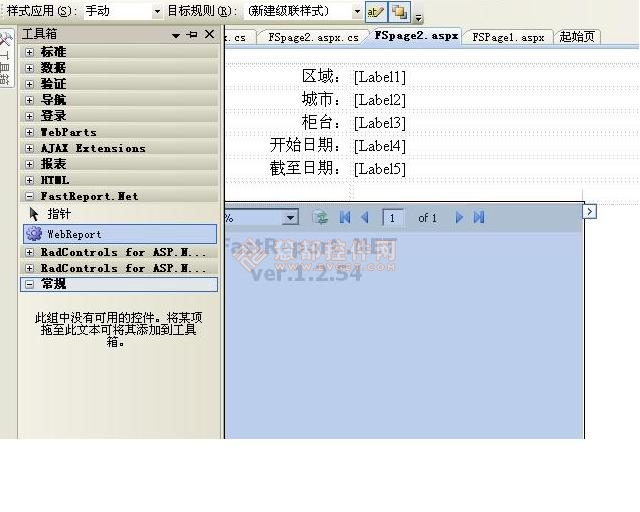The height and width of the screenshot is (512, 640).
Task: Go to first report page
Action: [x=345, y=217]
